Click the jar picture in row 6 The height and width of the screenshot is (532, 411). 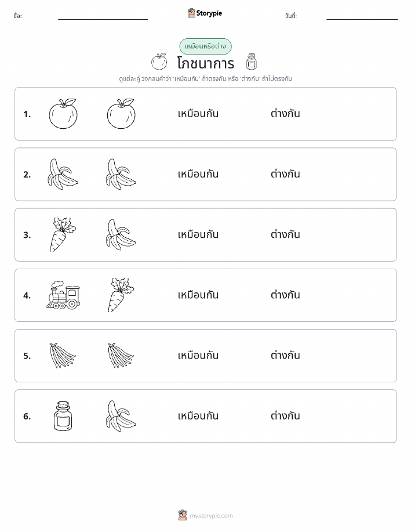63,416
